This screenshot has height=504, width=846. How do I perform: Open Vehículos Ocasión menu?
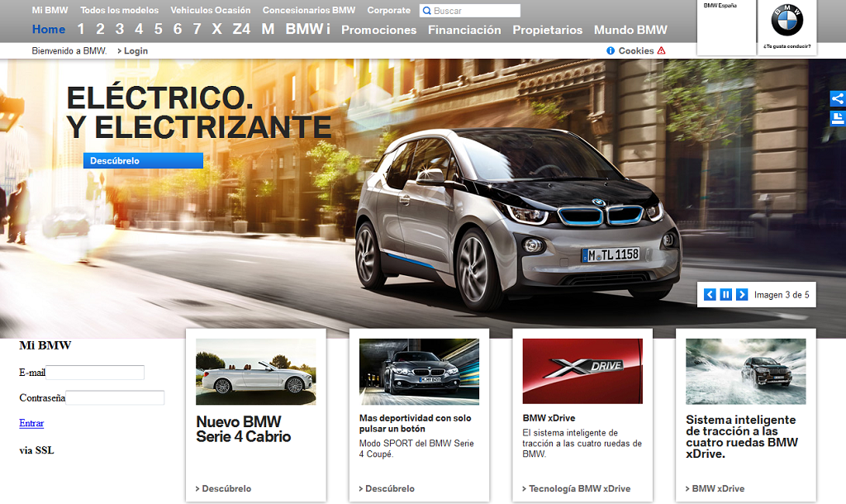[x=211, y=10]
